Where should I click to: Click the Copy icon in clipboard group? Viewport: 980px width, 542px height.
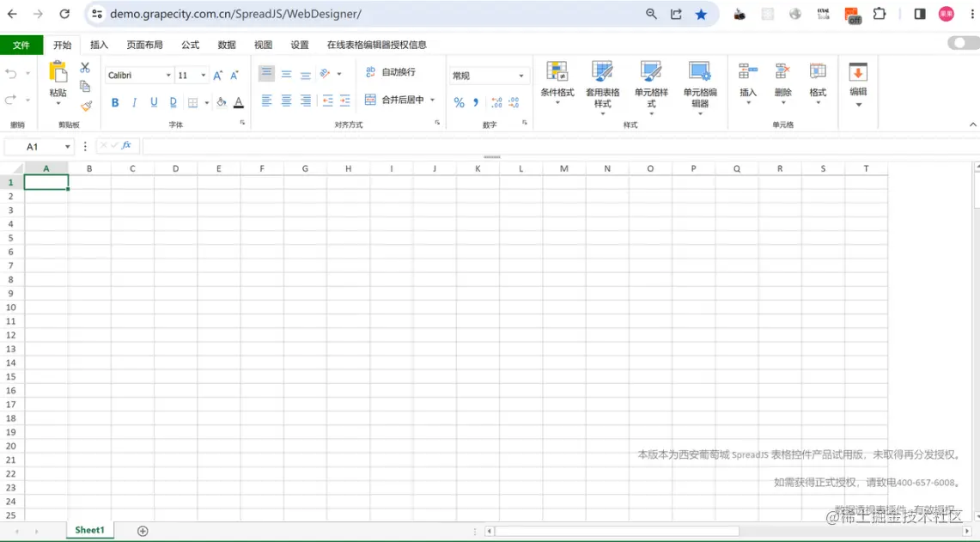pos(85,86)
